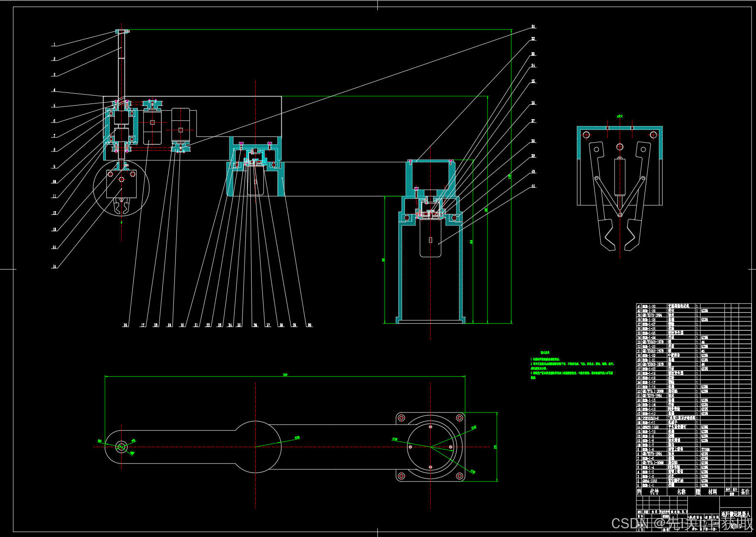Select part balloon number 5

click(54, 106)
